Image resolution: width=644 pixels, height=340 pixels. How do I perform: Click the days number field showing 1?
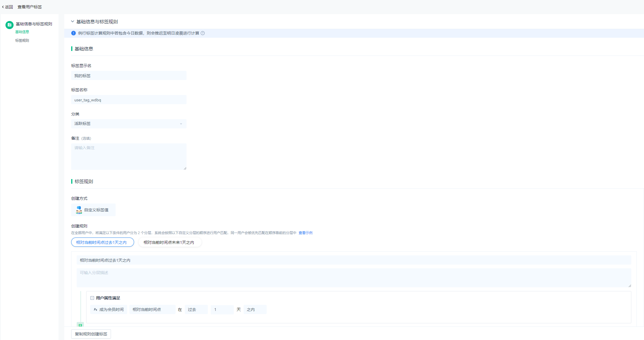pyautogui.click(x=222, y=310)
